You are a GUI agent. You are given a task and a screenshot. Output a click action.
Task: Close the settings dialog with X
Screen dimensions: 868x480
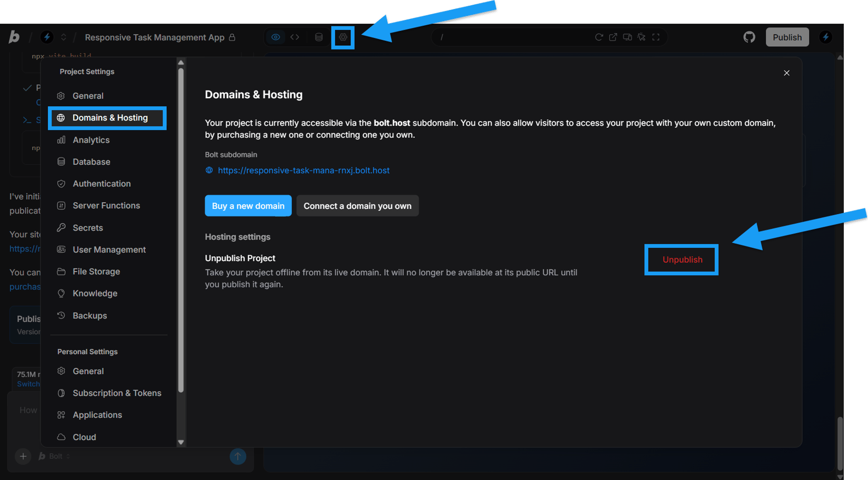[x=786, y=73]
